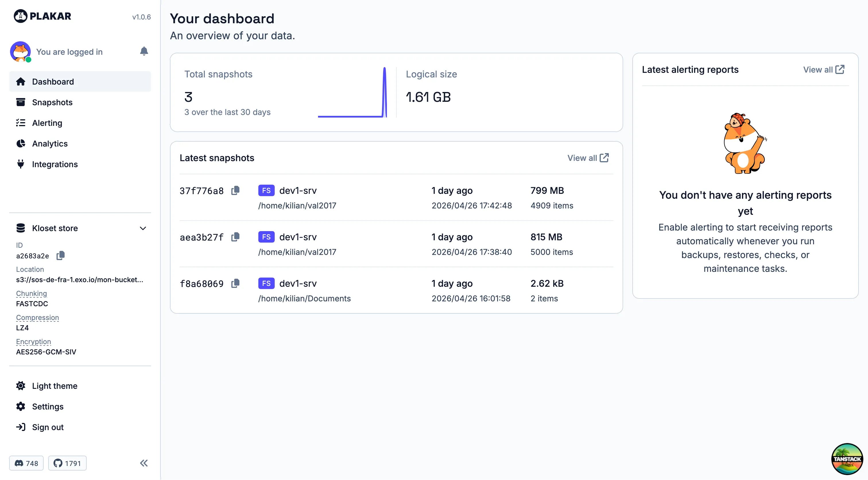Copy the Kloset store ID a2683a2e
868x480 pixels.
point(61,255)
